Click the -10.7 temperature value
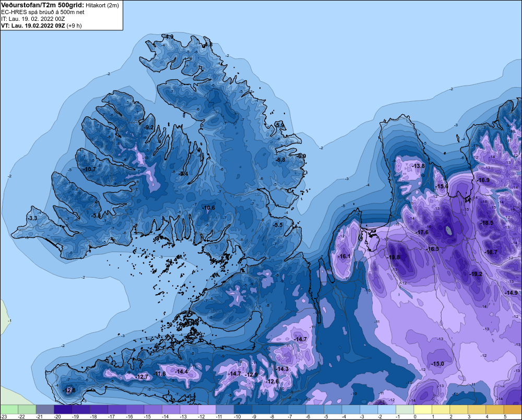Image resolution: width=522 pixels, height=420 pixels. coord(89,169)
